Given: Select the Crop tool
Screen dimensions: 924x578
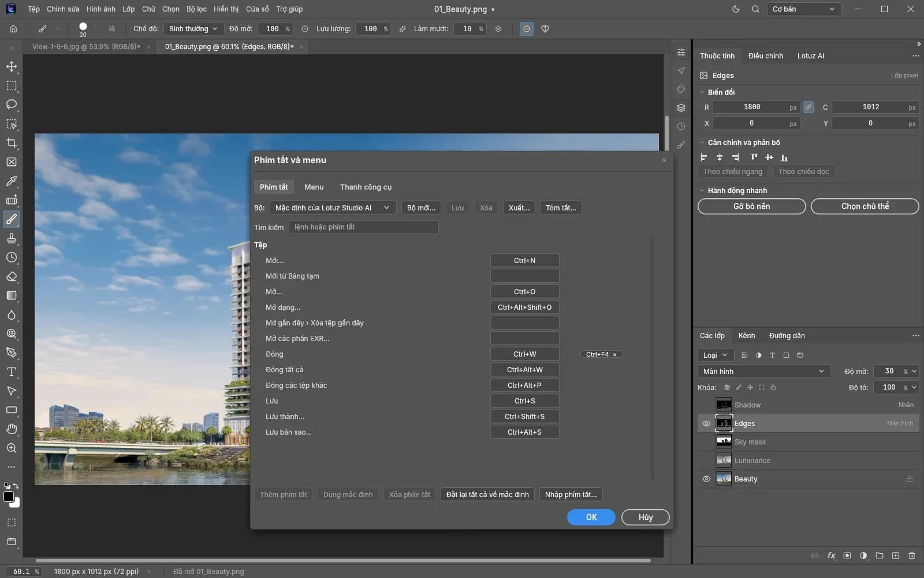Looking at the screenshot, I should pos(12,143).
